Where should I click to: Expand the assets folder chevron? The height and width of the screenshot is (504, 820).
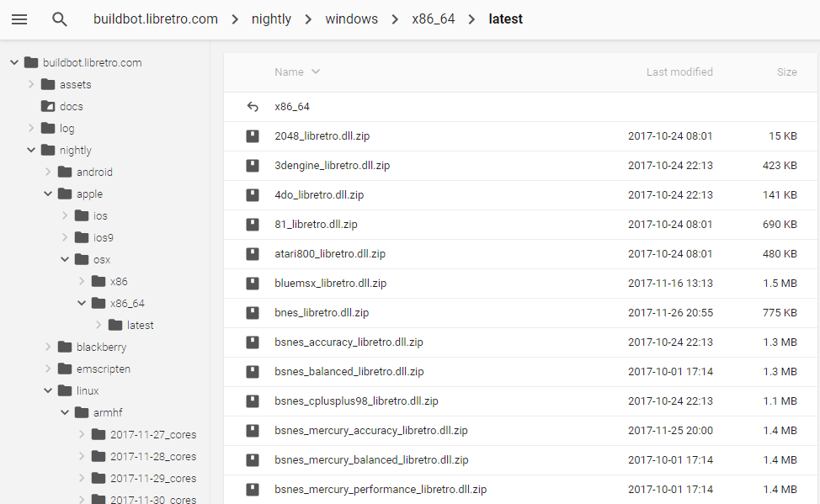[x=31, y=84]
